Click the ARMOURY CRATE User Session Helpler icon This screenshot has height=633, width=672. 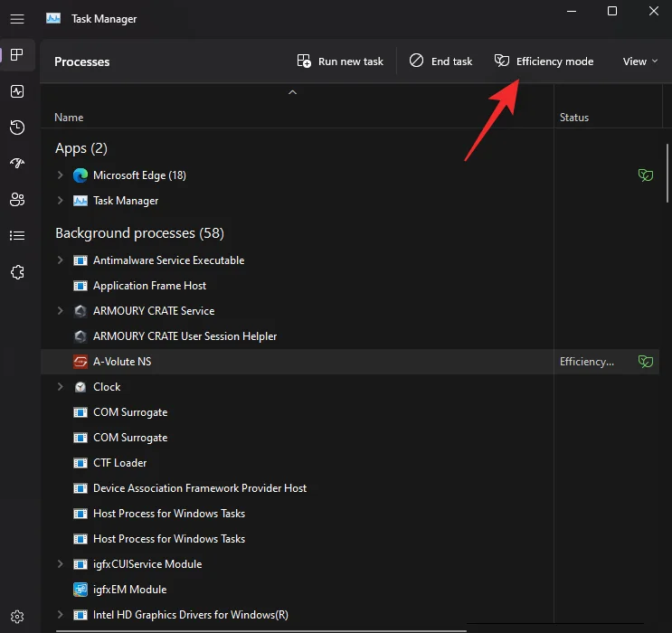[80, 336]
